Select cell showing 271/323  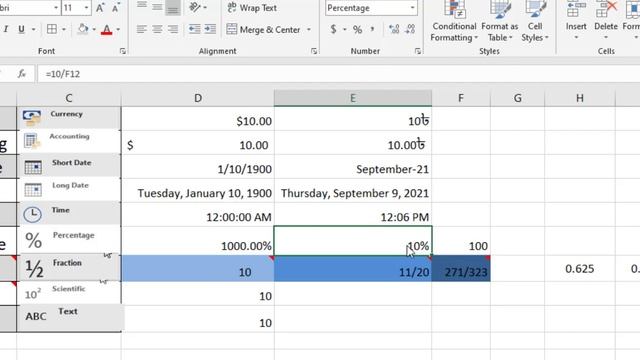point(461,269)
